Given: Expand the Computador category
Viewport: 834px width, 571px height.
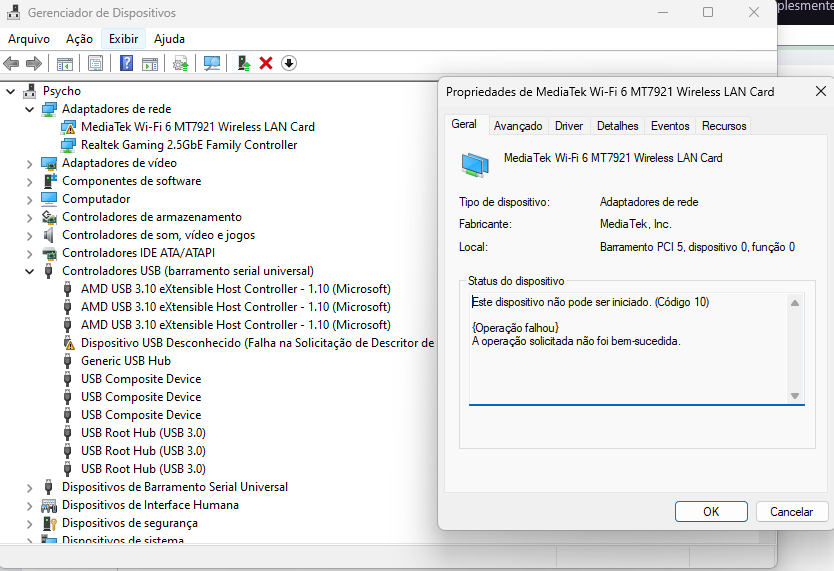Looking at the screenshot, I should tap(30, 200).
